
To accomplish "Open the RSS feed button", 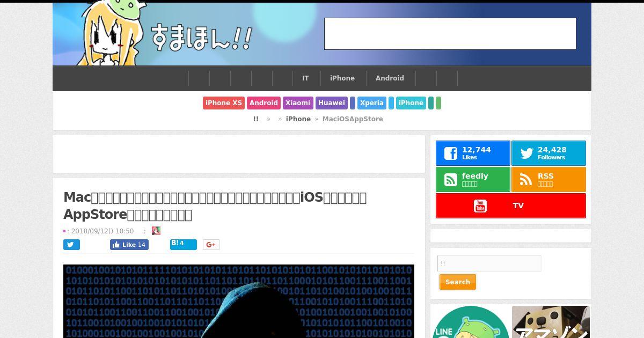I will pos(548,180).
